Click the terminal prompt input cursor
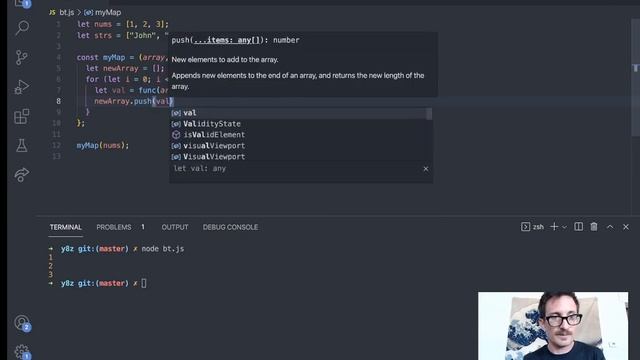The width and height of the screenshot is (640, 360). pyautogui.click(x=144, y=283)
